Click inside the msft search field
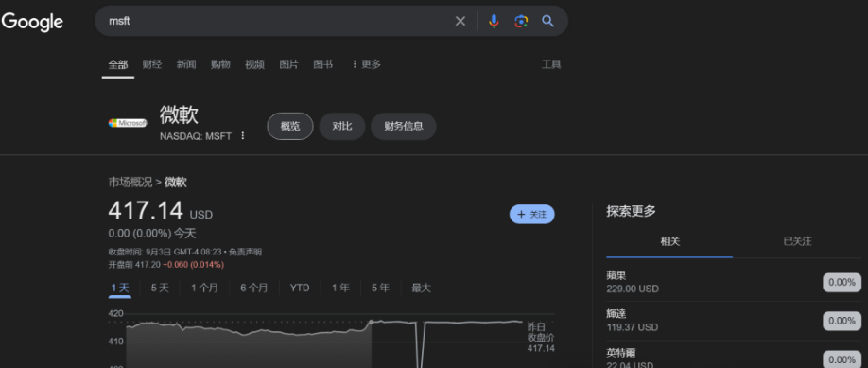 click(277, 21)
